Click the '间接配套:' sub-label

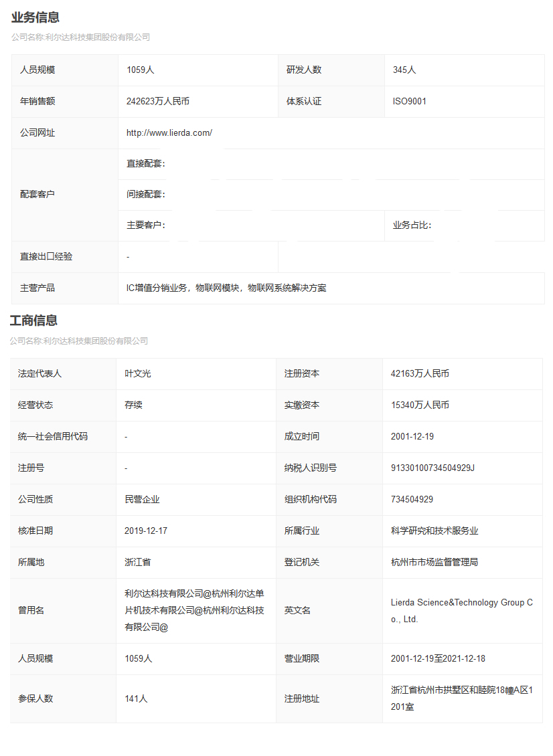pos(146,194)
